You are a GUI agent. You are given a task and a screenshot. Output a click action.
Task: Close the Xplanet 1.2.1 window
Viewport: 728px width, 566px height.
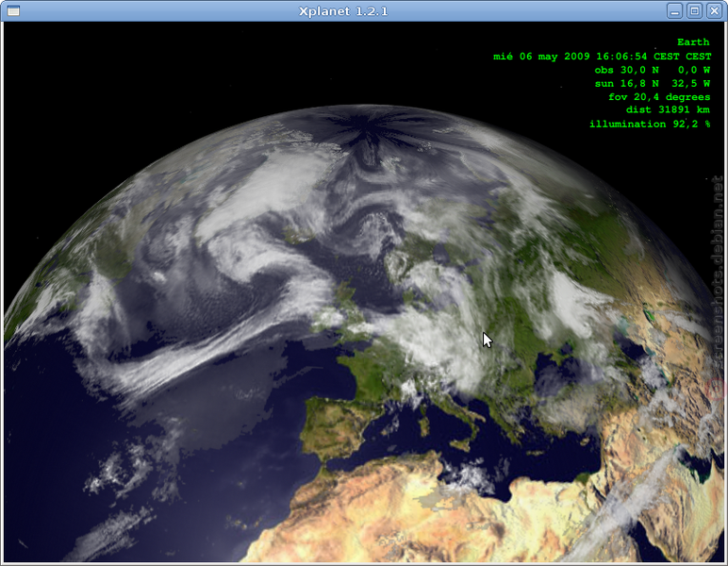click(x=714, y=10)
